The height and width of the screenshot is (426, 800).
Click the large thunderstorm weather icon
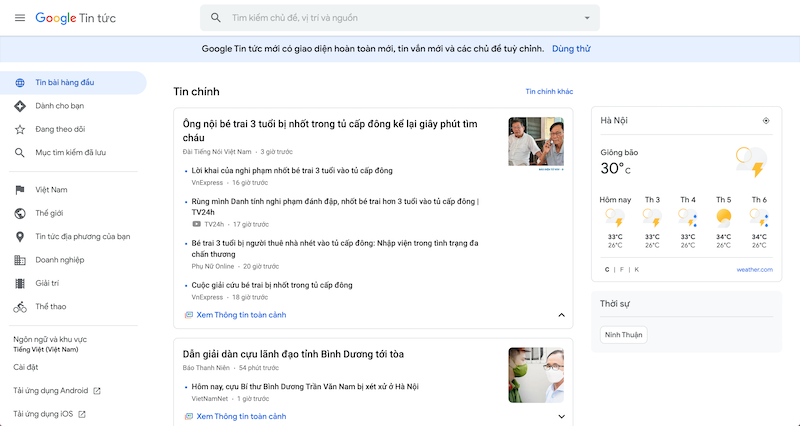[752, 162]
